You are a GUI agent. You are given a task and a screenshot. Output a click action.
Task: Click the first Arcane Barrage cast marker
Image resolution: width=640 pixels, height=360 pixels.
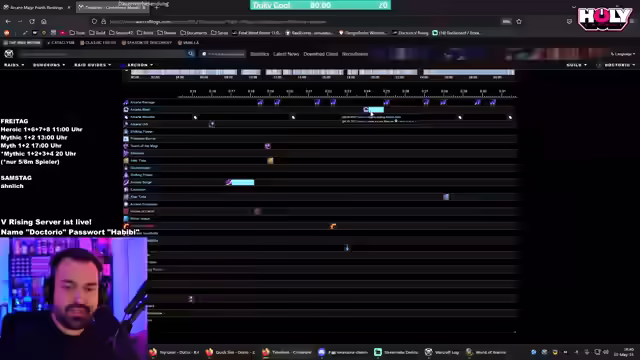click(260, 102)
